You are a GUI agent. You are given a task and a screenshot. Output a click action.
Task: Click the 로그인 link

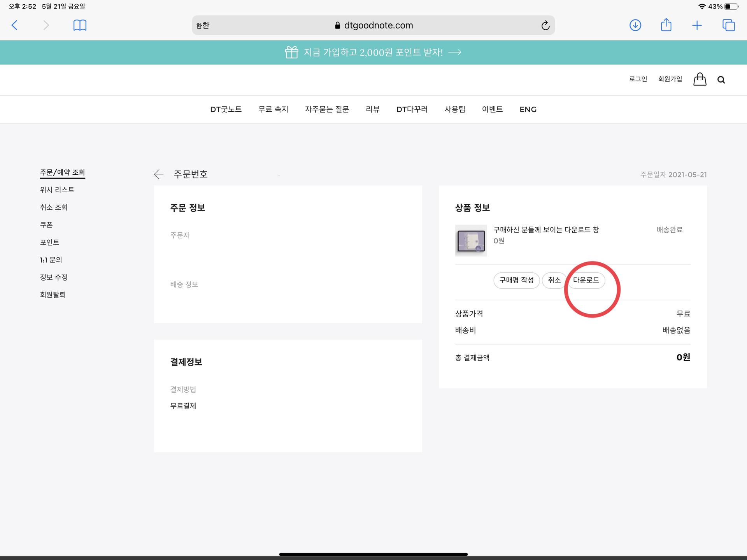638,79
